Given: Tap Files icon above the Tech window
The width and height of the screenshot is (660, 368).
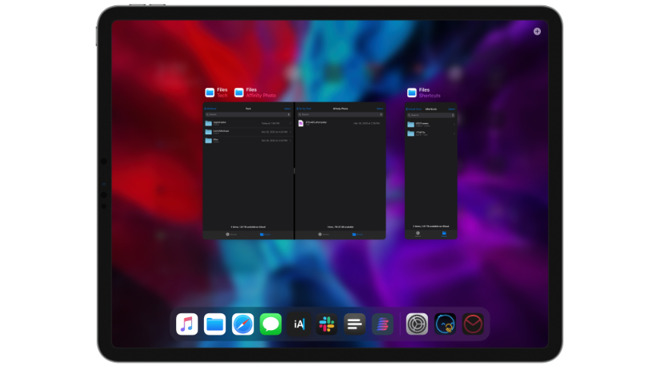Looking at the screenshot, I should (210, 93).
